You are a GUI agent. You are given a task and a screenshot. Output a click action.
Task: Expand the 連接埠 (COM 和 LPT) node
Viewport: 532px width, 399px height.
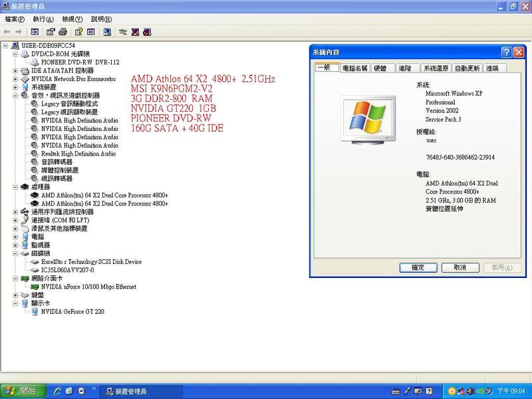click(x=15, y=220)
